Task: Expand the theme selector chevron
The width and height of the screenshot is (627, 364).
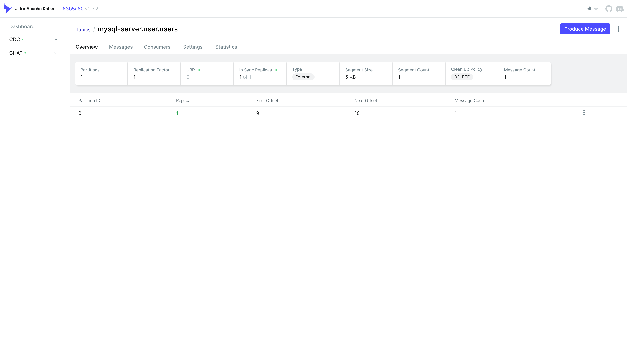Action: pos(596,9)
